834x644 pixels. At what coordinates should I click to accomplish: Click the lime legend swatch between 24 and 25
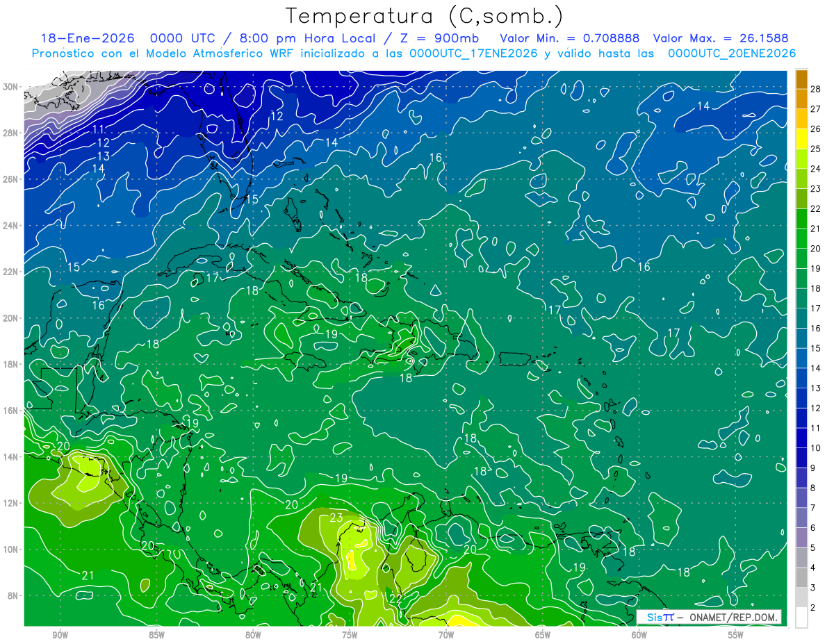(x=801, y=158)
